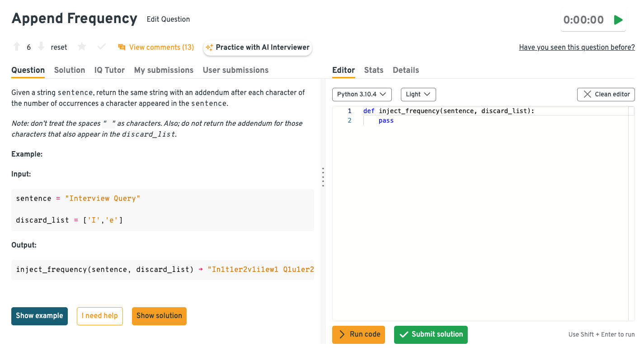Click the checkmark on the Submit solution button
The image size is (644, 352).
(404, 335)
